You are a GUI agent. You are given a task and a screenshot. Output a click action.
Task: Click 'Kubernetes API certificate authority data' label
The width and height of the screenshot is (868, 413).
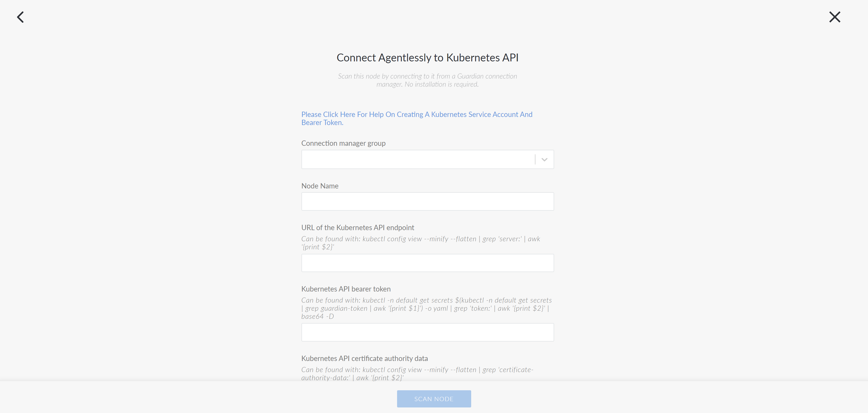[x=364, y=358]
